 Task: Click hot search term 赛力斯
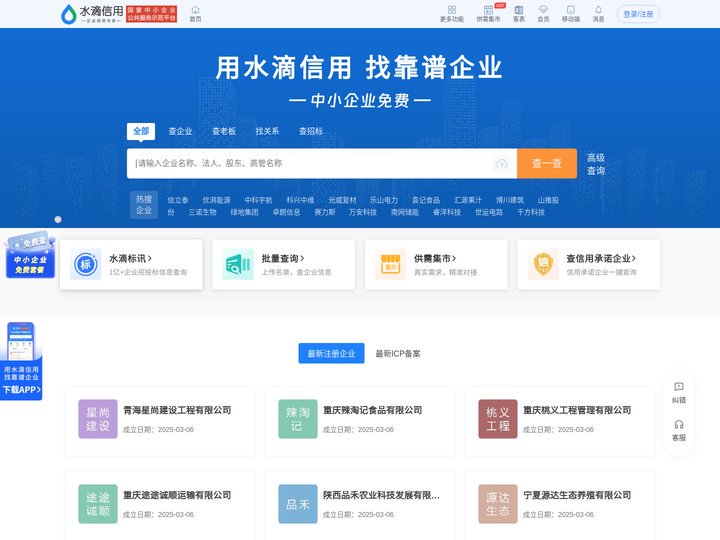(325, 212)
